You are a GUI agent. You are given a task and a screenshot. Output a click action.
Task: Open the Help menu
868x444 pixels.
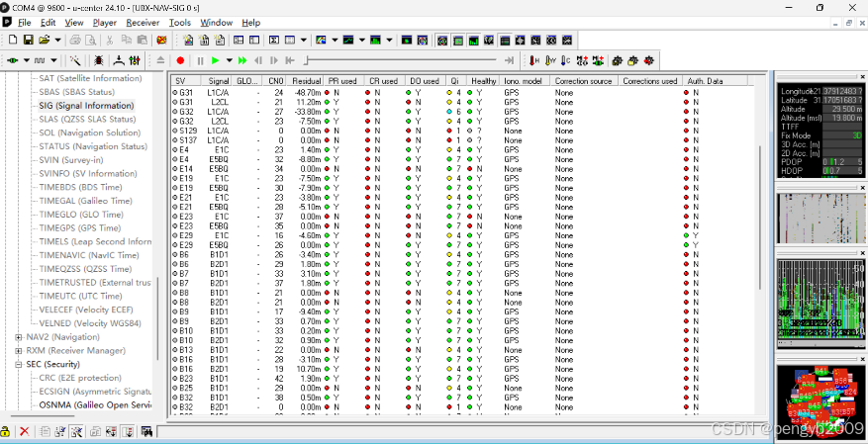tap(250, 23)
